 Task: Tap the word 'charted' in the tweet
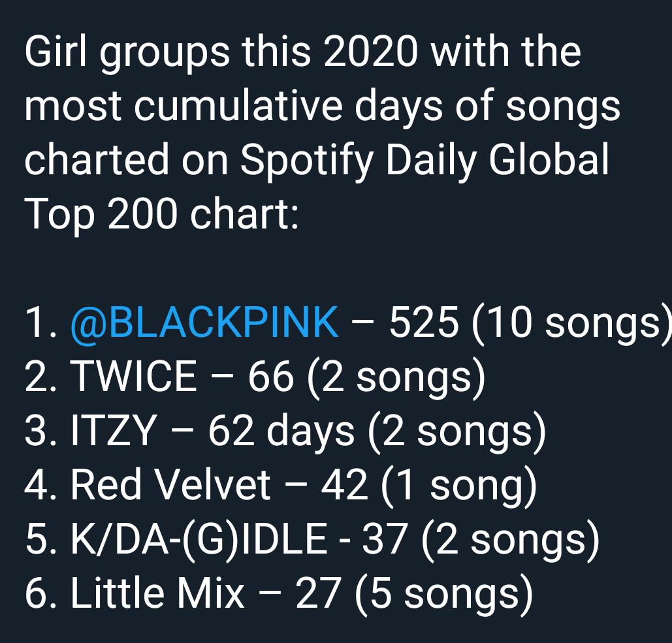[97, 159]
